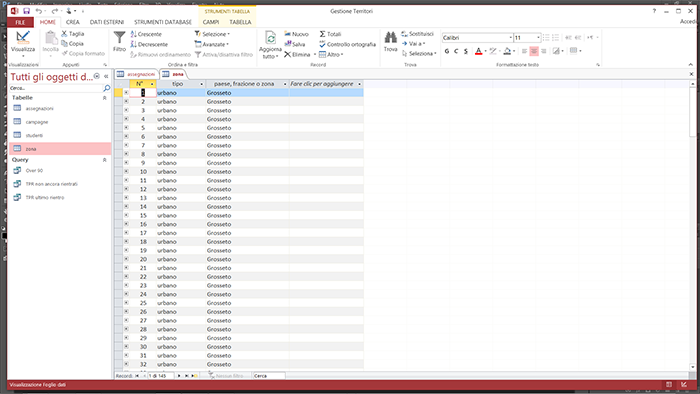Open the Over 90 query
This screenshot has width=700, height=394.
[x=34, y=170]
